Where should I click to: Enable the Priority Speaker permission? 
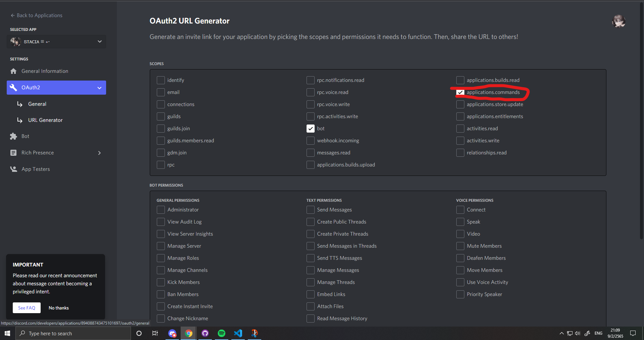pyautogui.click(x=460, y=294)
